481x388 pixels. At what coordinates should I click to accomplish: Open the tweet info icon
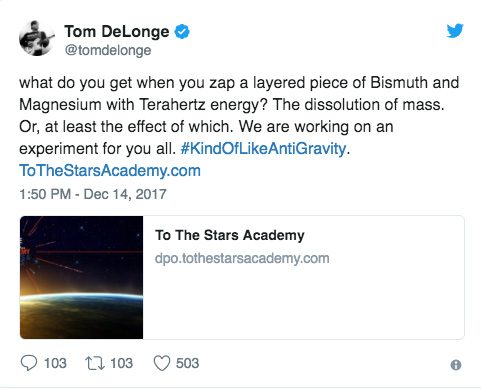tap(456, 365)
